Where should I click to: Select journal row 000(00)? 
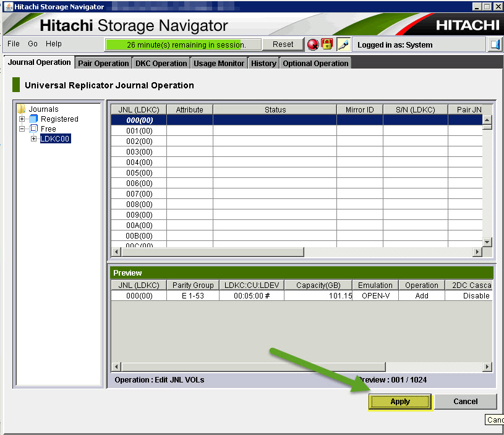tap(297, 120)
